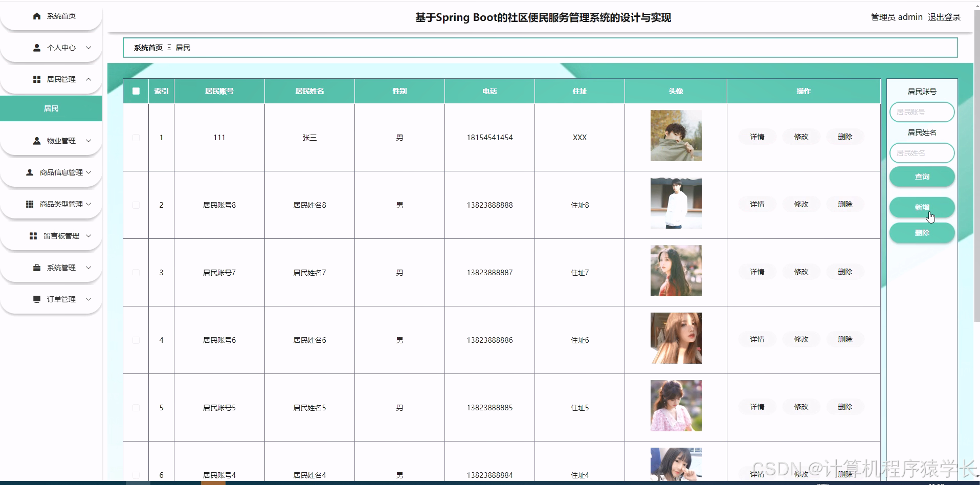Check the checkbox for 居民账号4 row

click(136, 475)
